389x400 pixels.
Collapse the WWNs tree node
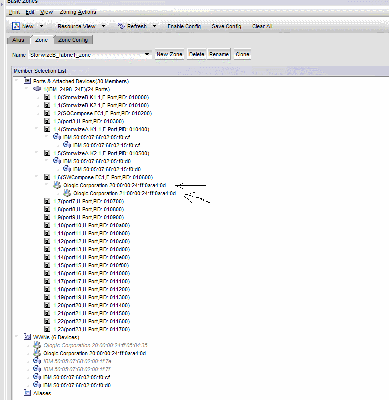[x=17, y=337]
